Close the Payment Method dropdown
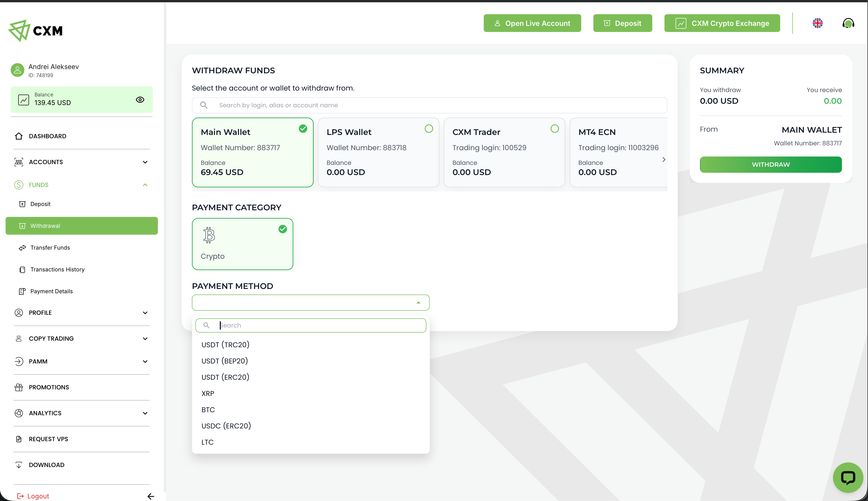Image resolution: width=868 pixels, height=501 pixels. point(310,302)
